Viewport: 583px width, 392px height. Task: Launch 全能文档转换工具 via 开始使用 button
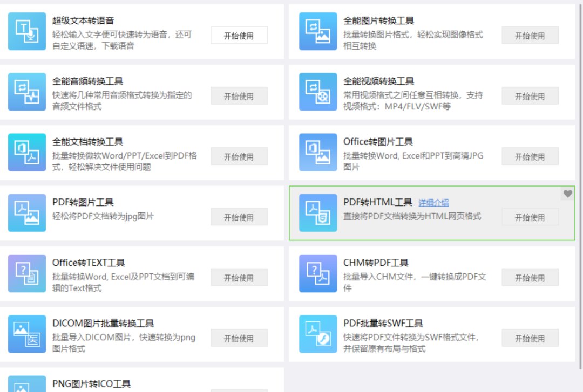point(239,157)
